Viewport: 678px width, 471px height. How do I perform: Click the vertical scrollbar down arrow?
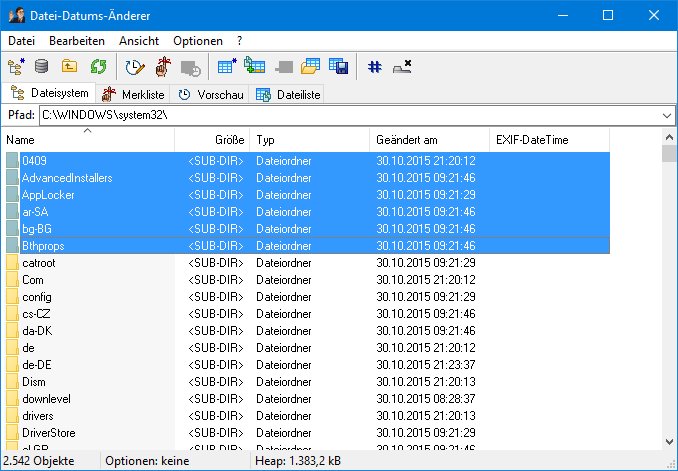669,441
